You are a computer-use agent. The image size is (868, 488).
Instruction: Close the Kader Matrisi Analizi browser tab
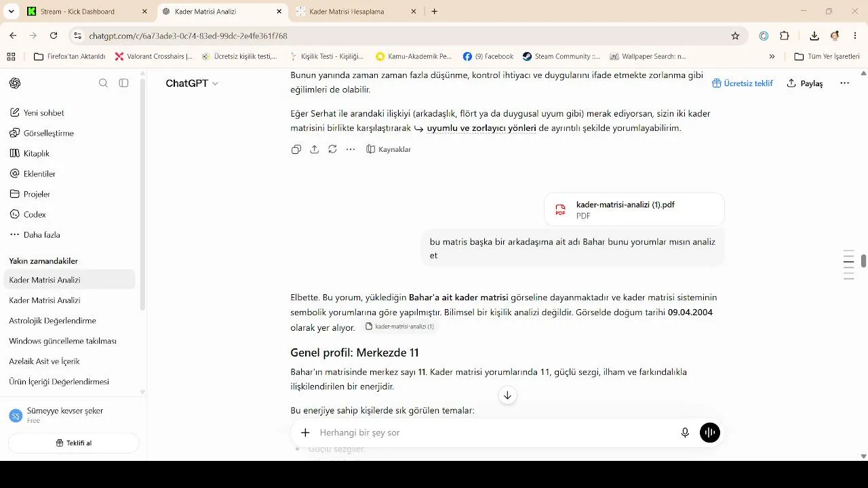pyautogui.click(x=279, y=12)
